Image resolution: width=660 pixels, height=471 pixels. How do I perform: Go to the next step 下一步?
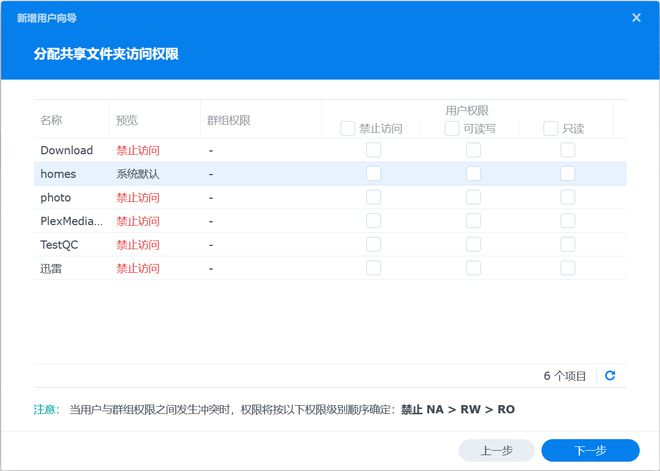(x=590, y=450)
